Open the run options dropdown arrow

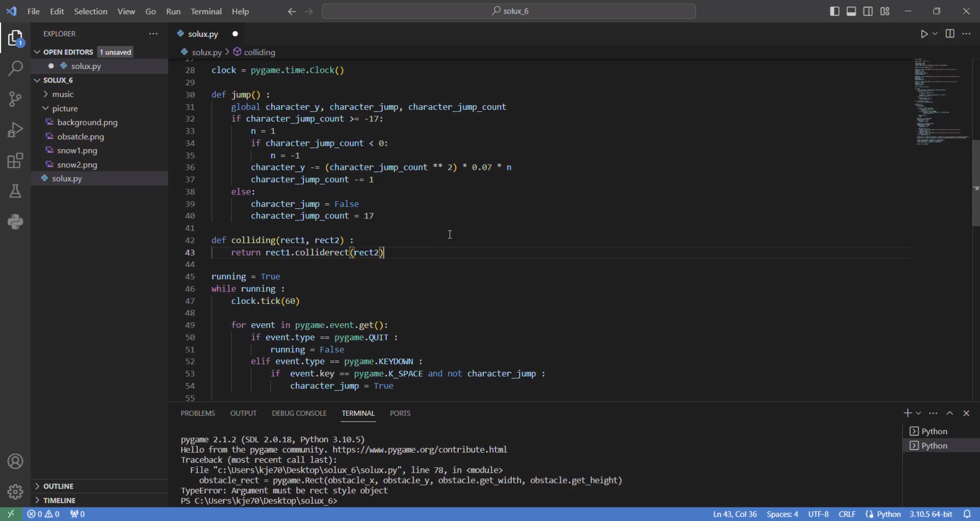coord(935,34)
